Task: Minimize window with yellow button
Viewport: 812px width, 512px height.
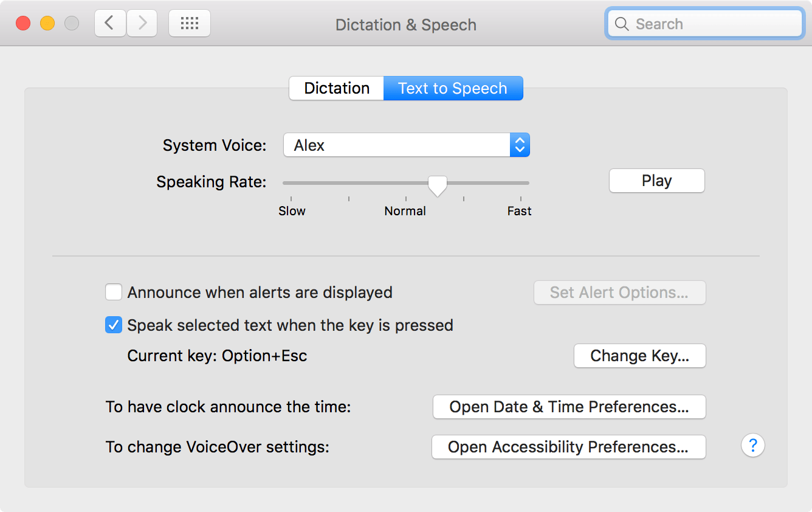Action: pos(47,24)
